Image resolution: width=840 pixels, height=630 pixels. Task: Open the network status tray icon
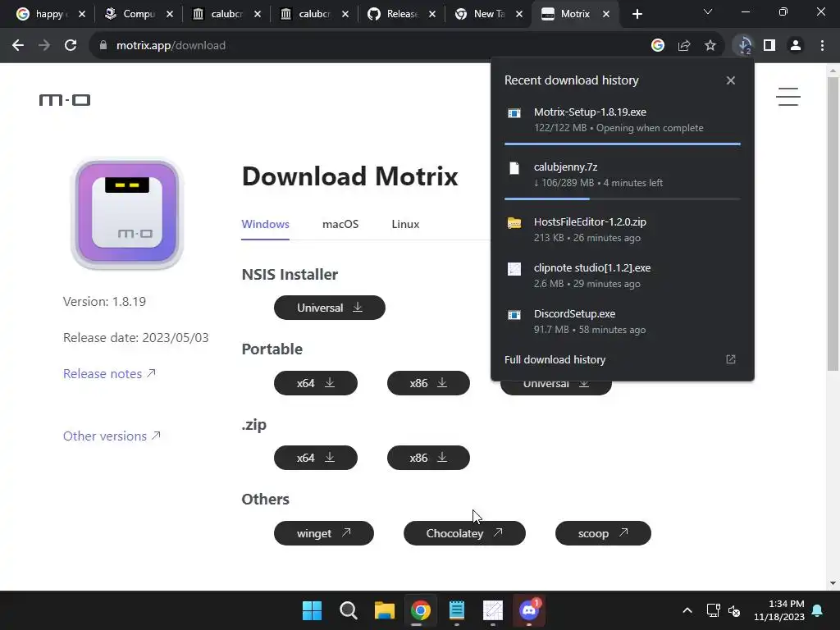pyautogui.click(x=713, y=610)
